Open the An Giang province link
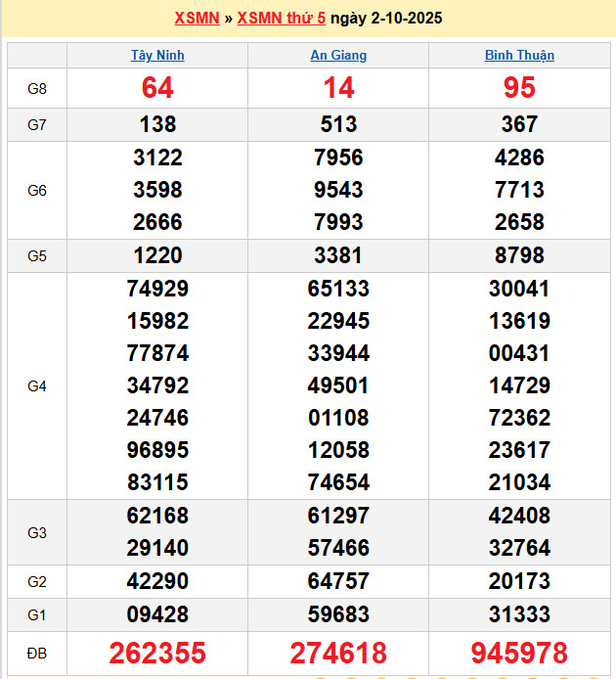The image size is (616, 679). point(338,56)
